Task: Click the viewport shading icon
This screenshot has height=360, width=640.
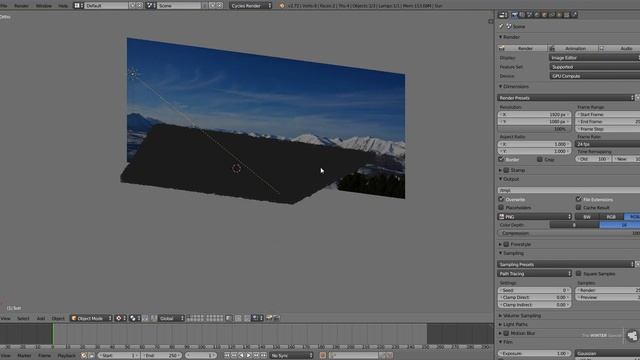Action: point(120,318)
